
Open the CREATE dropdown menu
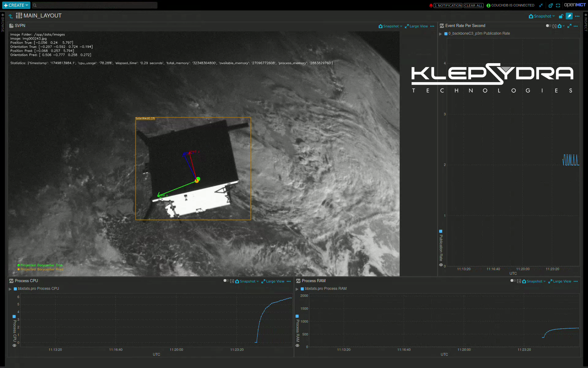click(16, 5)
